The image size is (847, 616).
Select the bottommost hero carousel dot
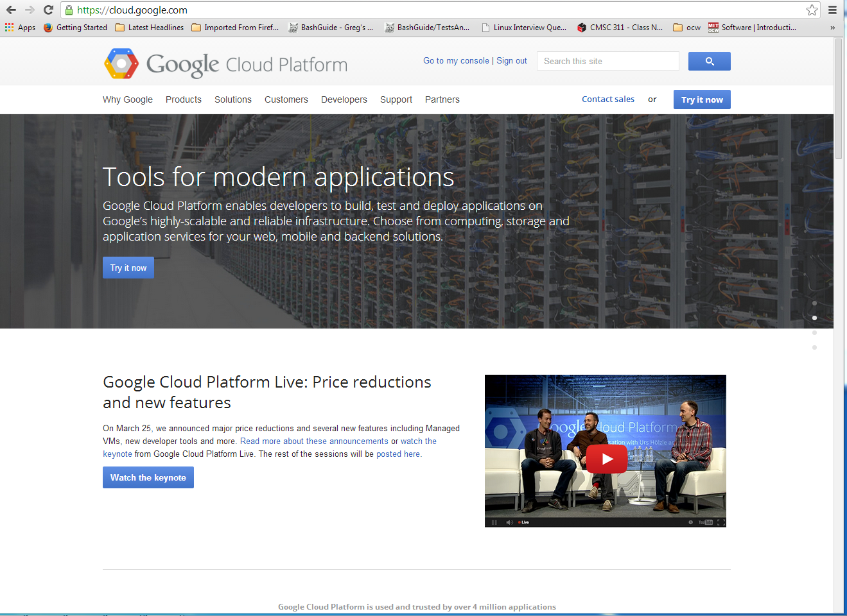point(814,347)
